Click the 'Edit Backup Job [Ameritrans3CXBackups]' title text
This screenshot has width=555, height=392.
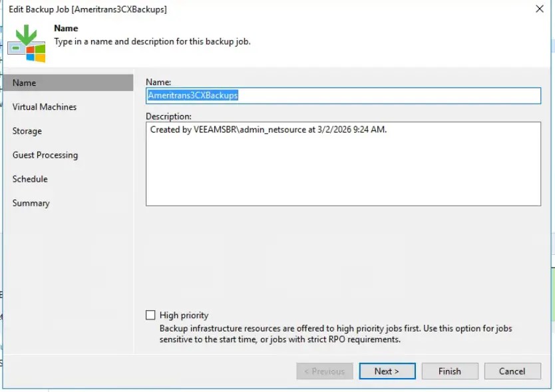(x=87, y=9)
